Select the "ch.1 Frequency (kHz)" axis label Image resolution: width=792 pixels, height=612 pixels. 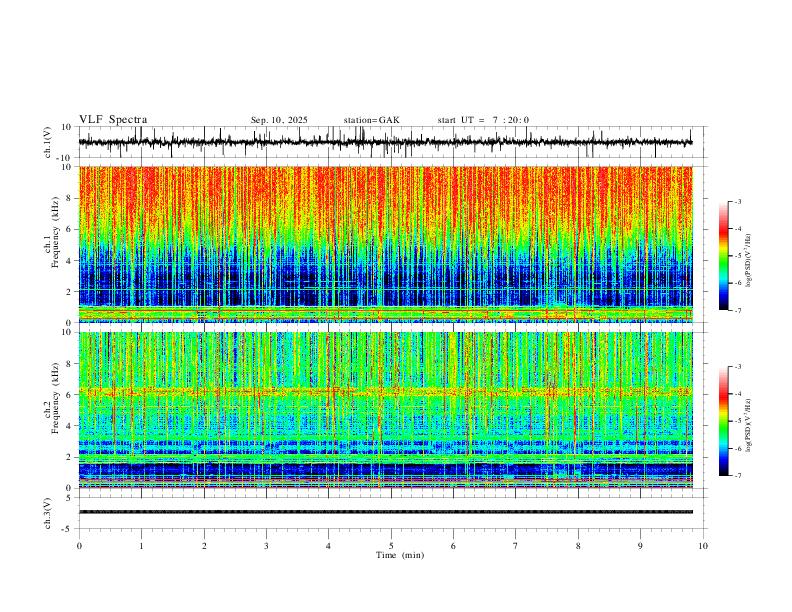(52, 233)
